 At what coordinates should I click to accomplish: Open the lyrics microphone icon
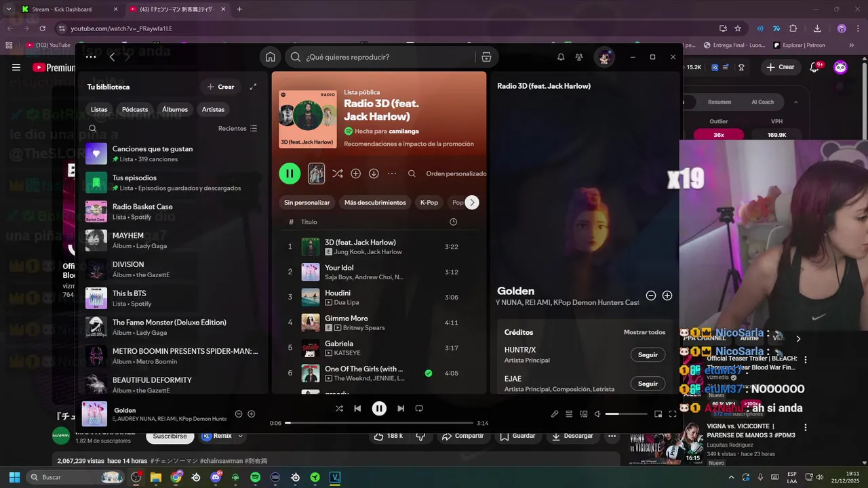(x=555, y=413)
